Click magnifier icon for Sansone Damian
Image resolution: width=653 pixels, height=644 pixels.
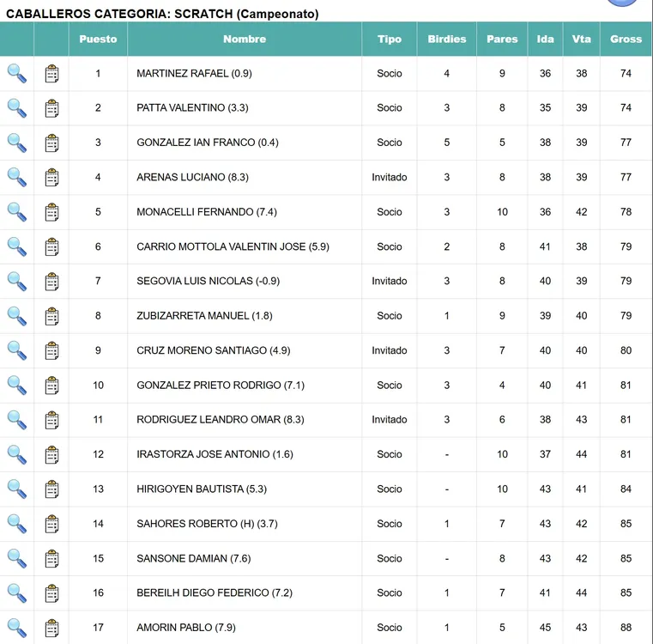17,558
